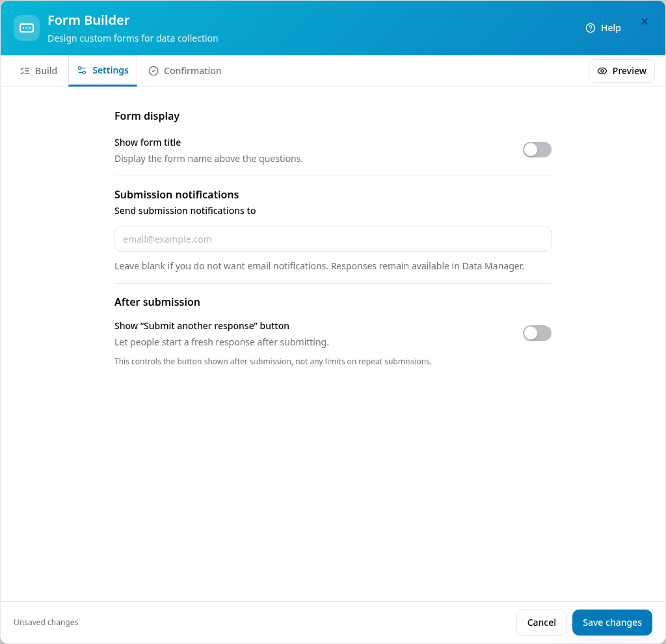Open the Confirmation tab
Viewport: 666px width, 644px height.
tap(185, 71)
